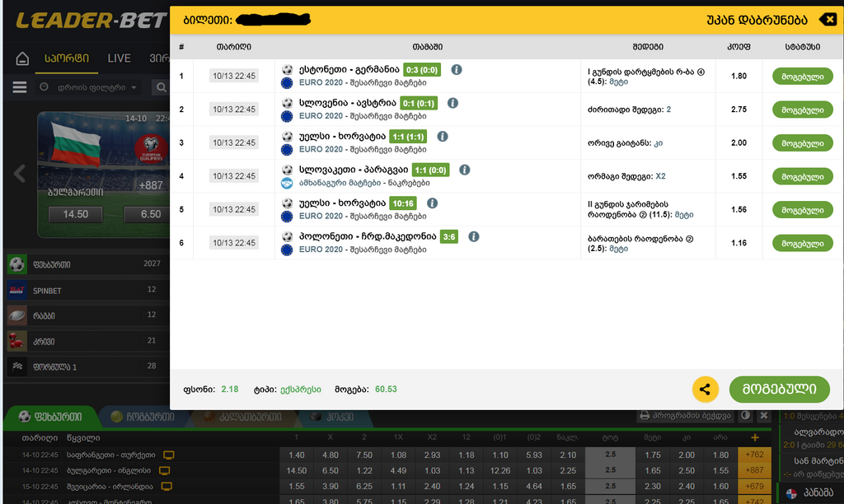Click the 3:6 score badge

click(449, 236)
